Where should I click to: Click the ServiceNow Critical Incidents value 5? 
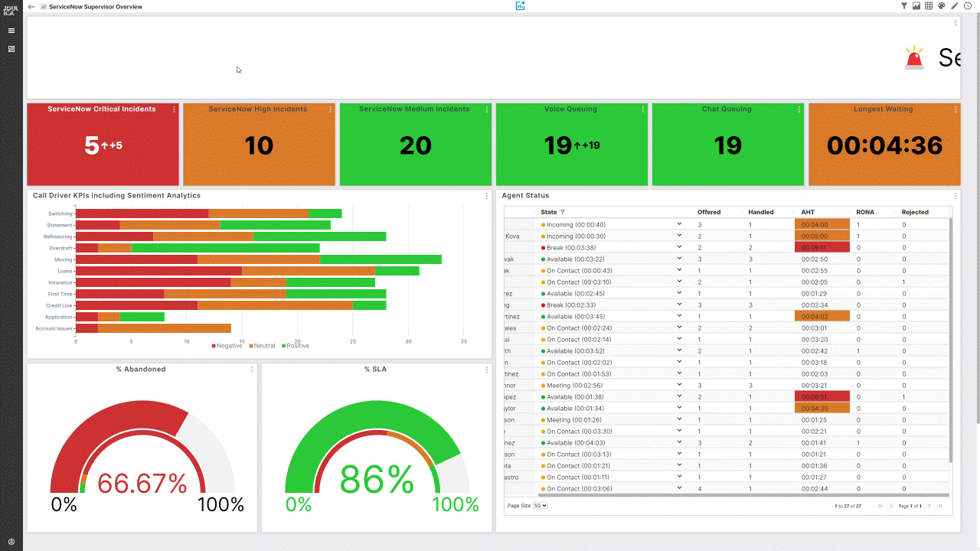tap(92, 145)
